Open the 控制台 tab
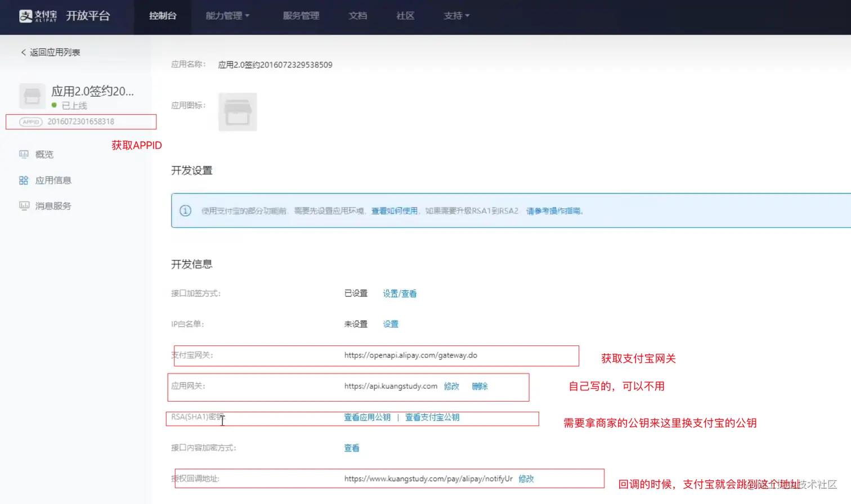The width and height of the screenshot is (851, 504). [x=163, y=16]
